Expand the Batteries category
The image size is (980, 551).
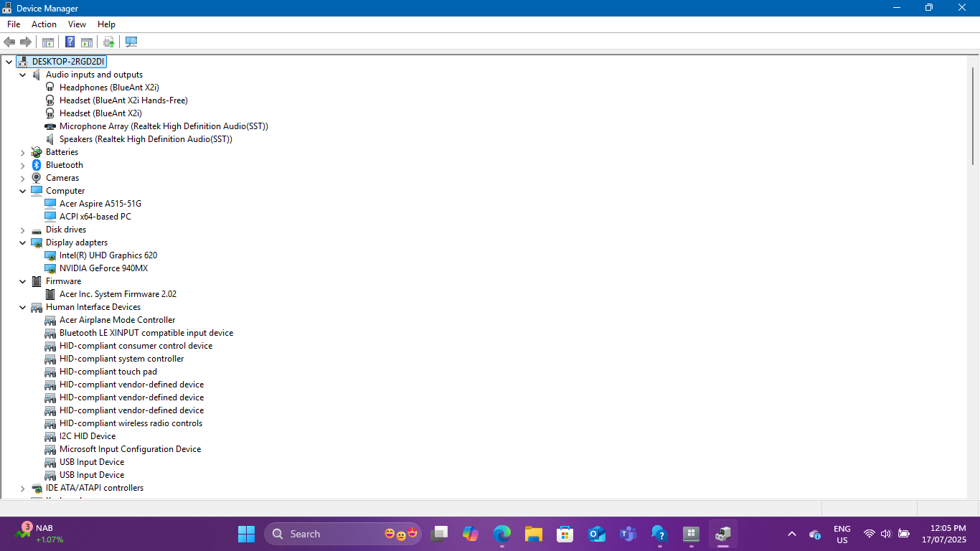coord(23,152)
